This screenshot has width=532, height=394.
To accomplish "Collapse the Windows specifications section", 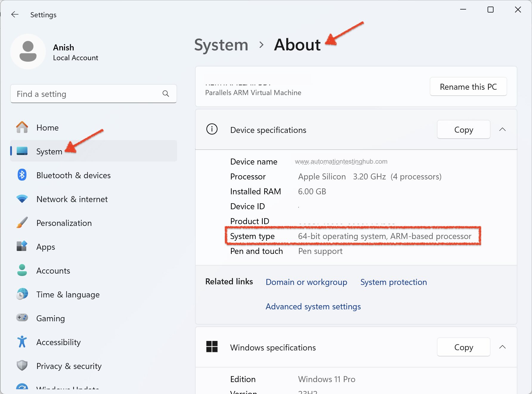I will [x=502, y=347].
